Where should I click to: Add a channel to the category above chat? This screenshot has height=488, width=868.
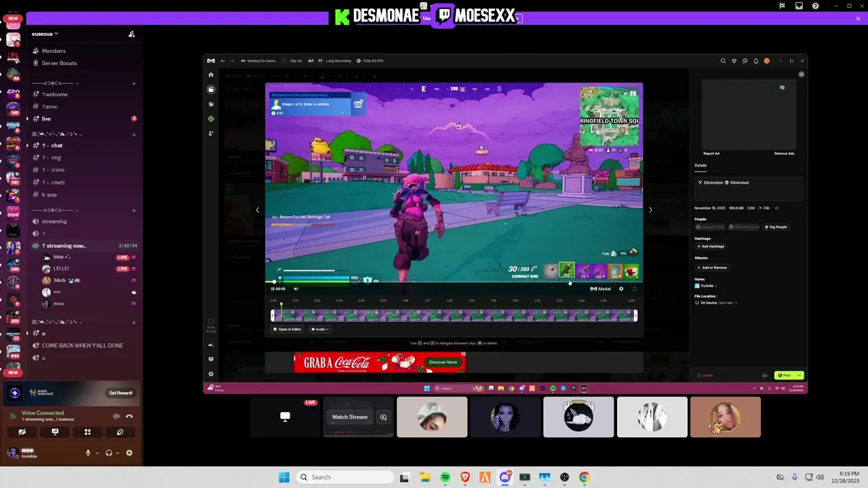pyautogui.click(x=134, y=134)
